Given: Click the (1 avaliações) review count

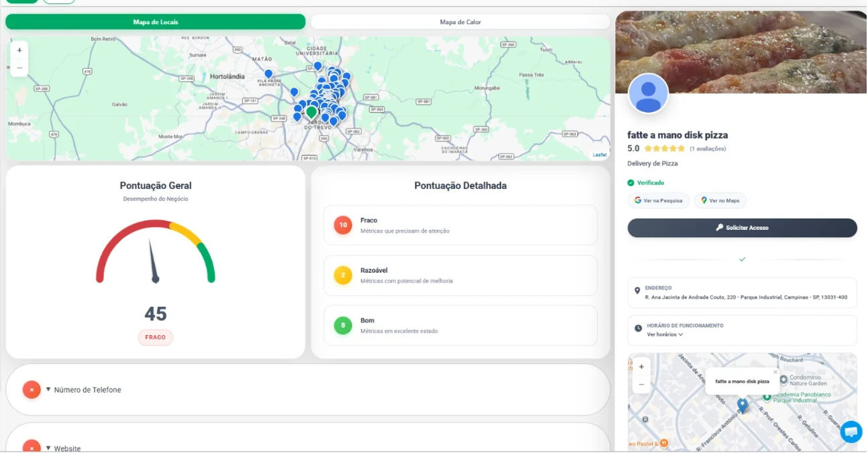Looking at the screenshot, I should pyautogui.click(x=708, y=149).
